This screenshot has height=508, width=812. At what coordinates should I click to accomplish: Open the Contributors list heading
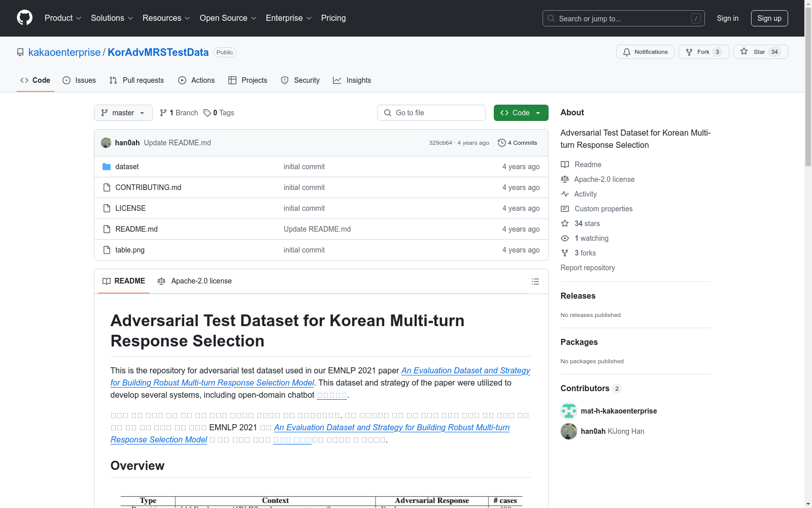[x=591, y=388]
